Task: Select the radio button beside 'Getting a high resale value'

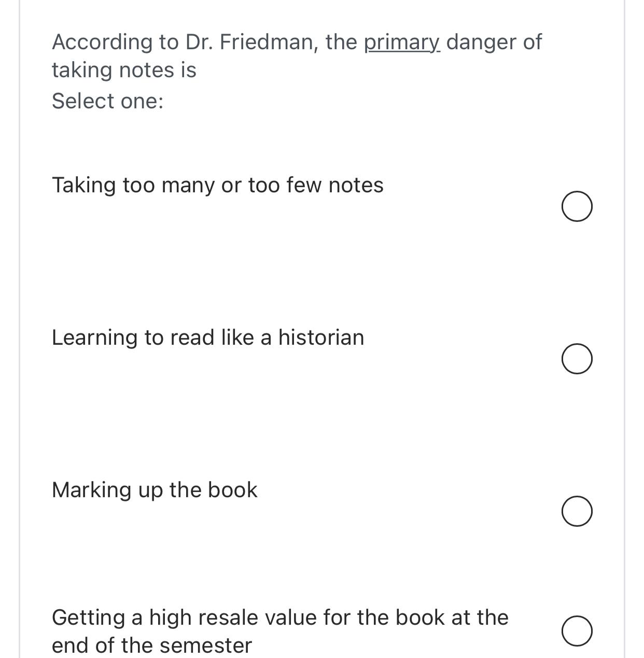Action: [x=577, y=632]
